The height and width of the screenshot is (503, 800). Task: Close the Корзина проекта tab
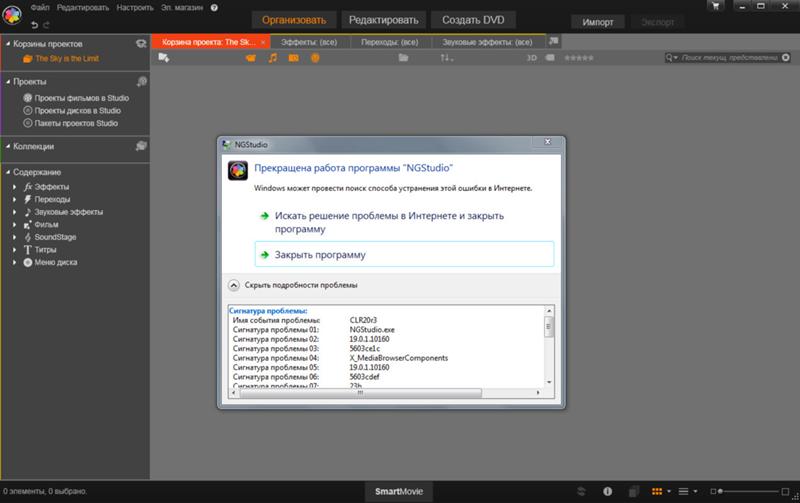pos(263,42)
